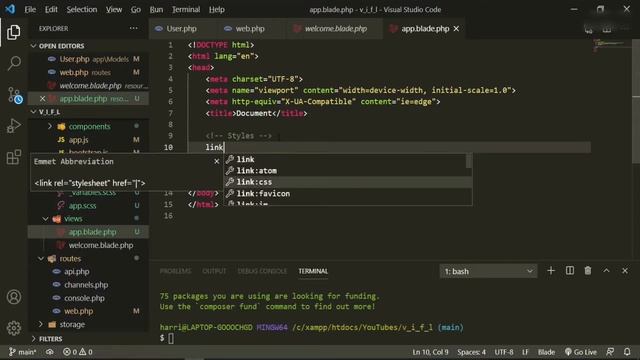Viewport: 640px width, 360px height.
Task: Switch to the User.php editor tab
Action: (x=182, y=29)
